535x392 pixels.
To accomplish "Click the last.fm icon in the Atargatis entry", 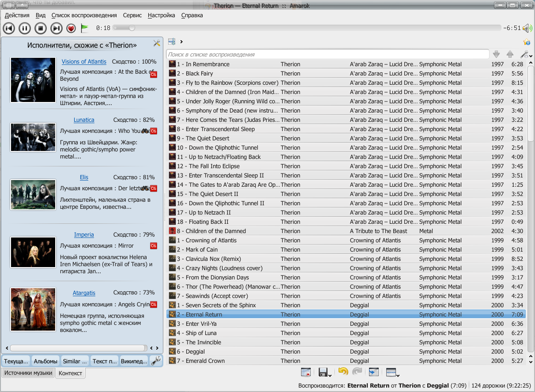I will 154,305.
